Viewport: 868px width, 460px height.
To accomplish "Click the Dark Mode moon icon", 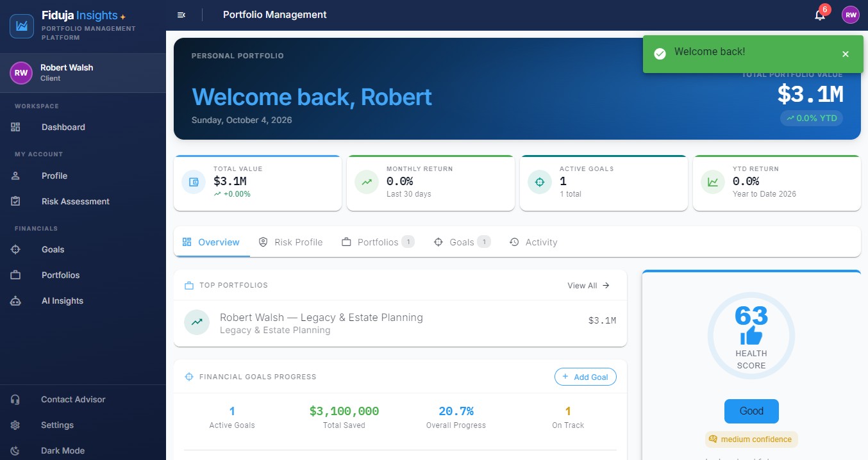I will (15, 450).
